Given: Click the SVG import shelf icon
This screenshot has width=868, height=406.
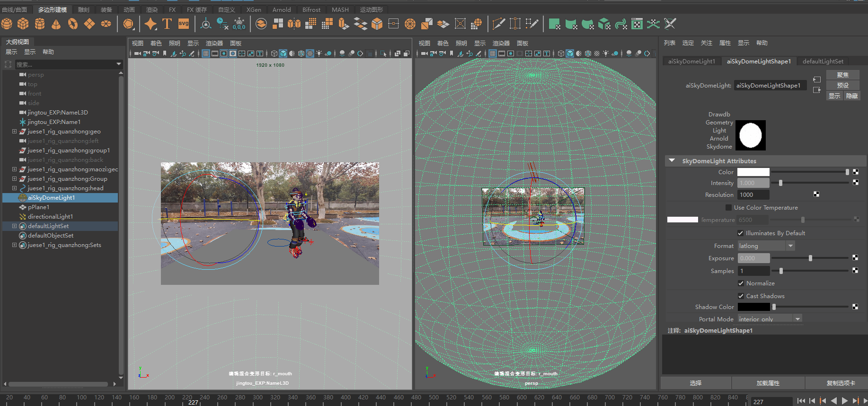Looking at the screenshot, I should coord(184,24).
